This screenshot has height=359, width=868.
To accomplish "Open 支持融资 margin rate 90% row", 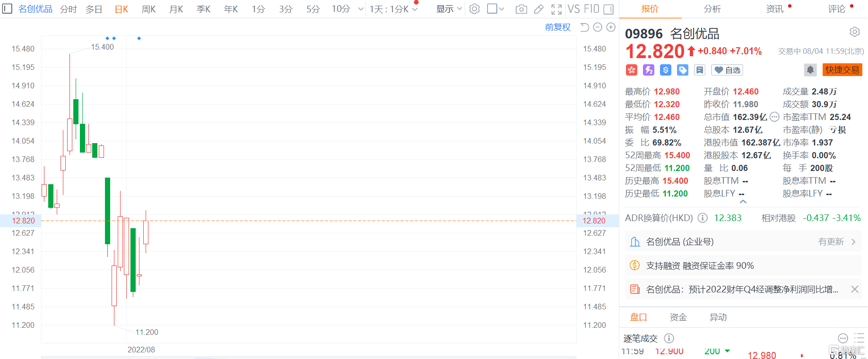I will click(x=743, y=265).
